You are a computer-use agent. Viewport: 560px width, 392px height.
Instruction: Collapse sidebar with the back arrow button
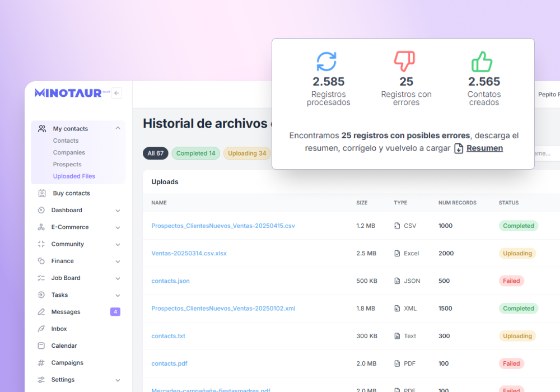point(116,94)
